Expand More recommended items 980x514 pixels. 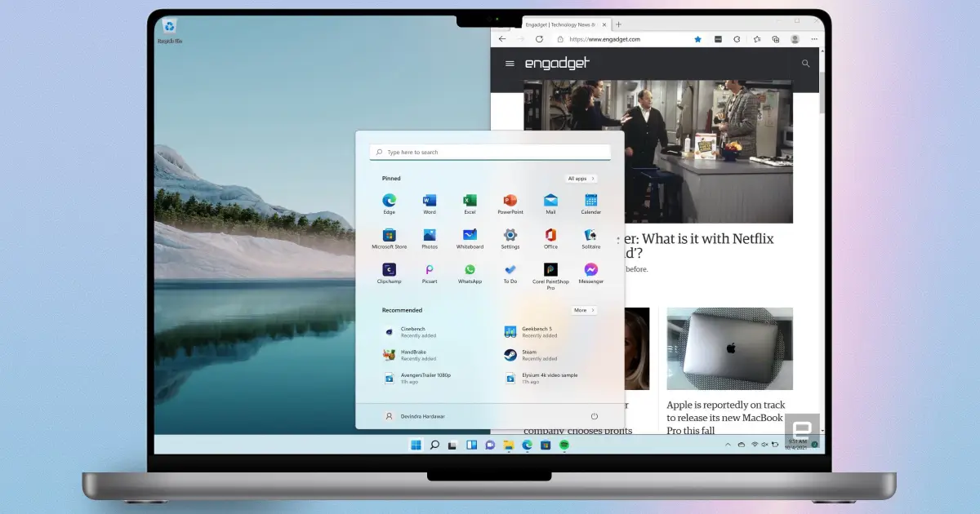click(583, 310)
